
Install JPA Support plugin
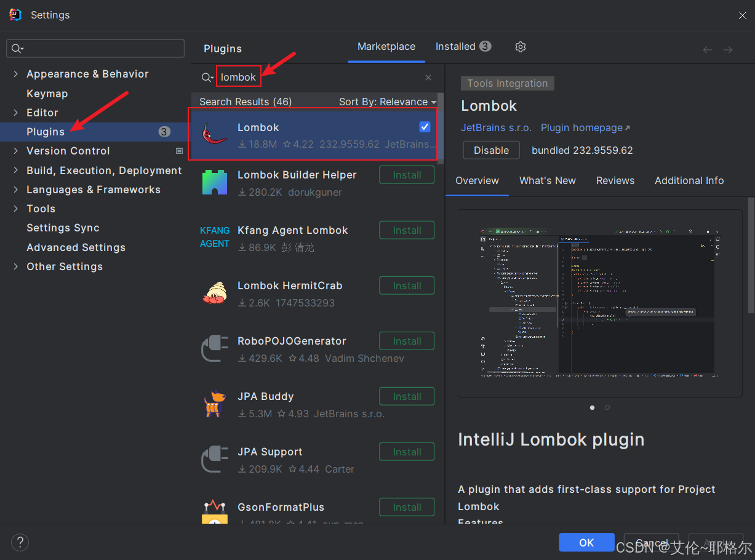407,452
